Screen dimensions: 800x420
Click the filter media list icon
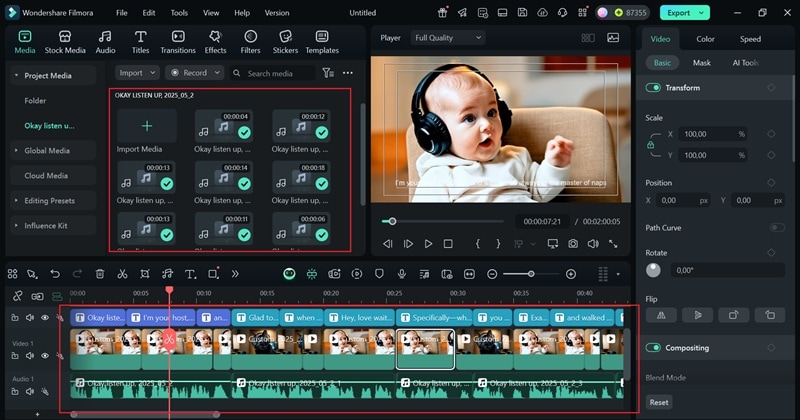[x=328, y=73]
